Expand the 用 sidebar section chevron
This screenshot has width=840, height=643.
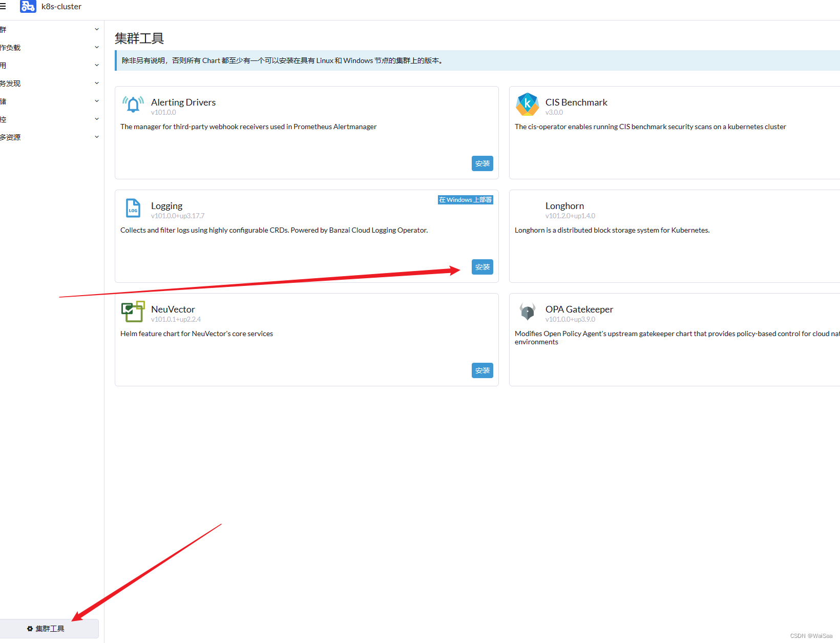coord(97,65)
